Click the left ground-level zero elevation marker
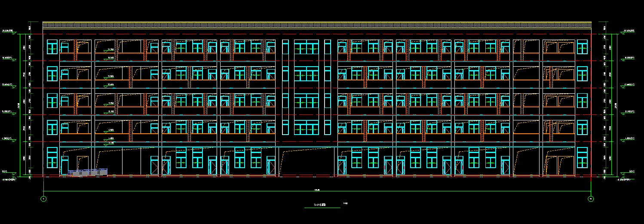Viewport: 644px width, 224px height. coord(6,172)
